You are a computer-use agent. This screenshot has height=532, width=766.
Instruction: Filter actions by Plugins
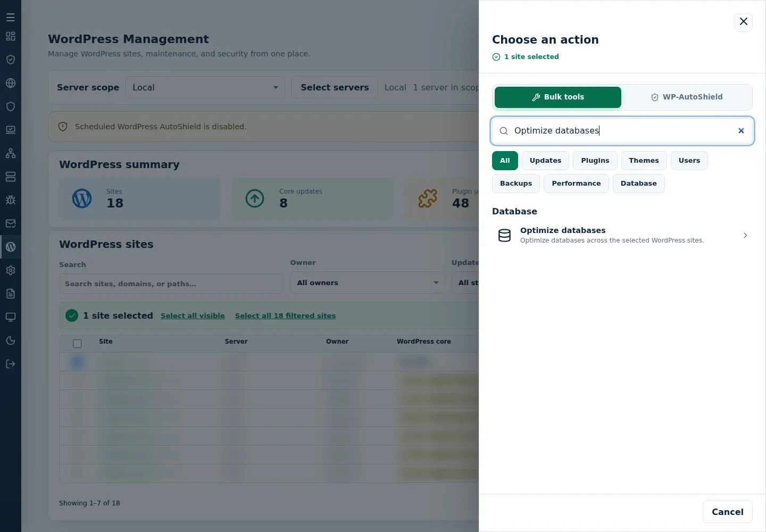click(x=595, y=161)
